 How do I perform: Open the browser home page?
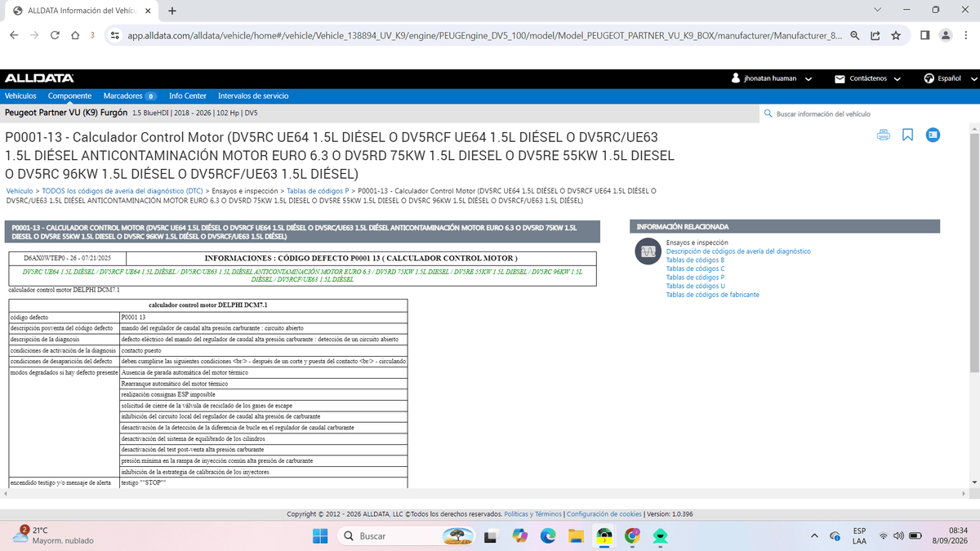click(x=75, y=35)
